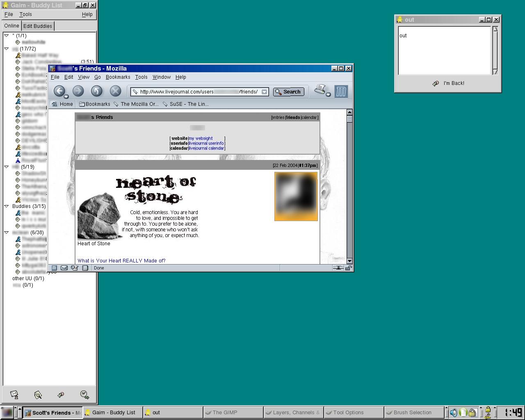The width and height of the screenshot is (525, 420).
Task: Select 'other UU (0/1)' group
Action: (28, 278)
